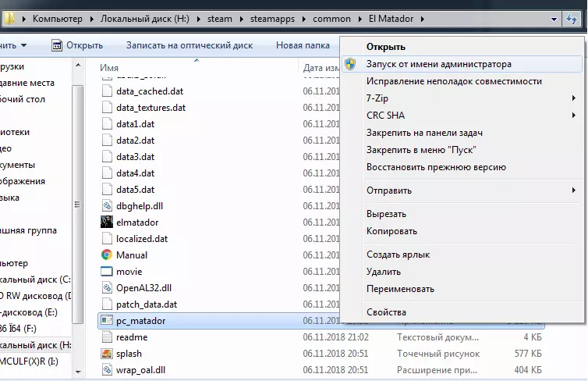Viewport: 588px width, 381px height.
Task: Expand arrow after common breadcrumb
Action: point(360,19)
